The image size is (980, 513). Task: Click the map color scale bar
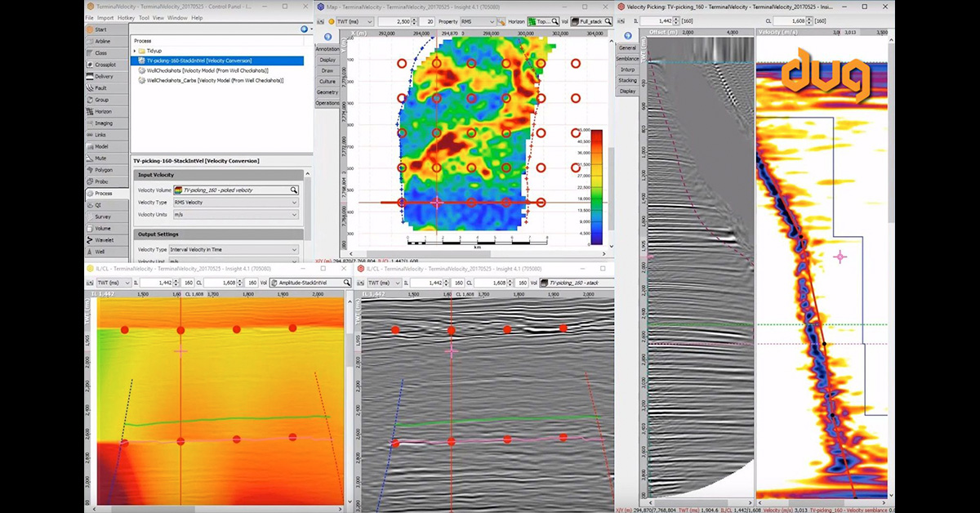pyautogui.click(x=595, y=187)
